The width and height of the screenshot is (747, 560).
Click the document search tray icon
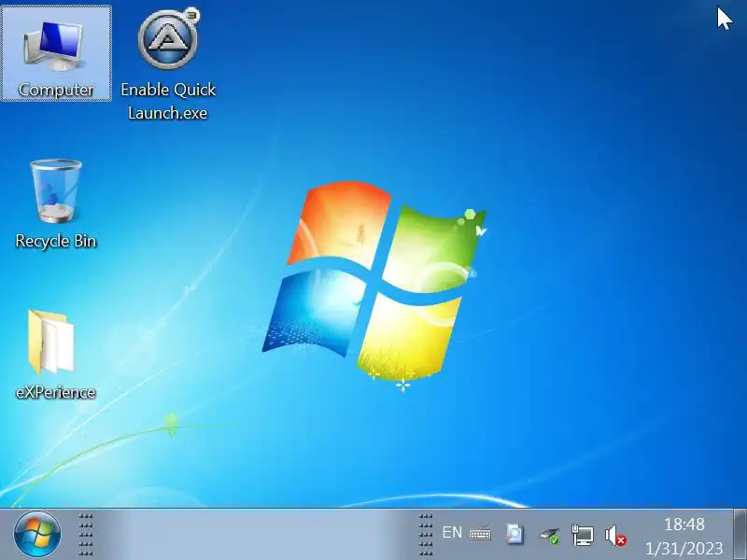tap(514, 534)
